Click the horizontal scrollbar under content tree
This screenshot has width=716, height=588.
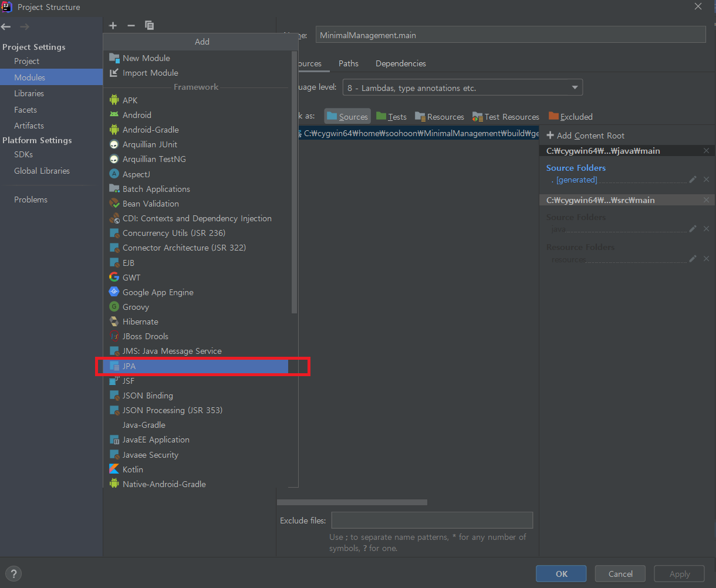pos(352,502)
